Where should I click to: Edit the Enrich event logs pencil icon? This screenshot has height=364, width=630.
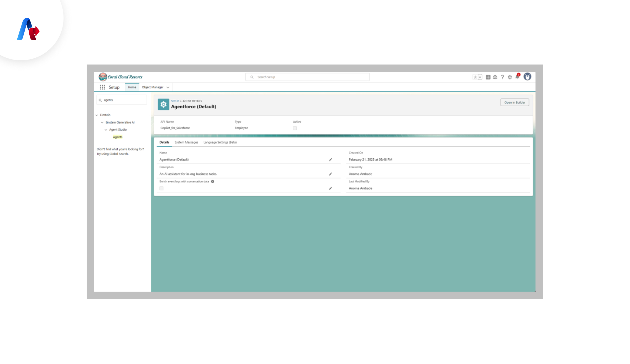330,189
